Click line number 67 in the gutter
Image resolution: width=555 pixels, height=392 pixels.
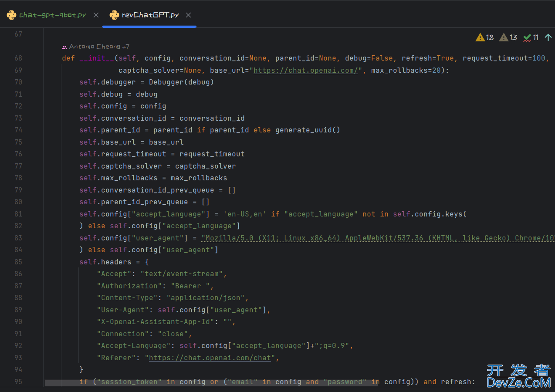tap(18, 34)
